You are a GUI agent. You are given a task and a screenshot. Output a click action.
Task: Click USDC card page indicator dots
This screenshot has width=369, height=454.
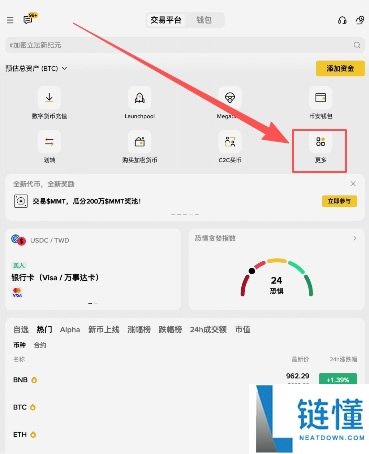(93, 303)
